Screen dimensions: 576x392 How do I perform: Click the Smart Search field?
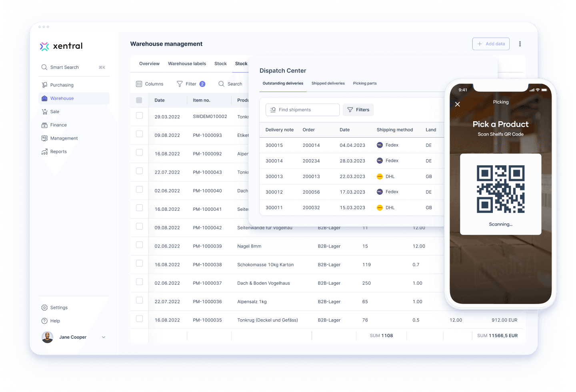[x=74, y=67]
